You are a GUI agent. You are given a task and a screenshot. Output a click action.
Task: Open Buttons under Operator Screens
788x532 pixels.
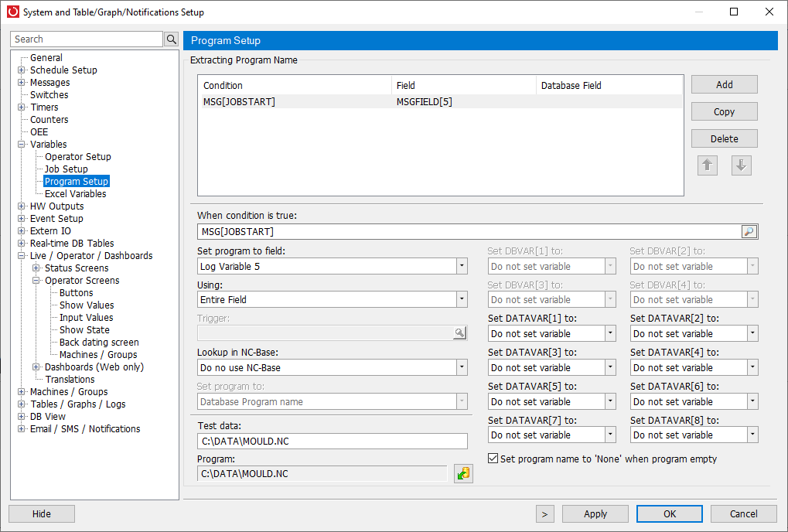point(77,293)
